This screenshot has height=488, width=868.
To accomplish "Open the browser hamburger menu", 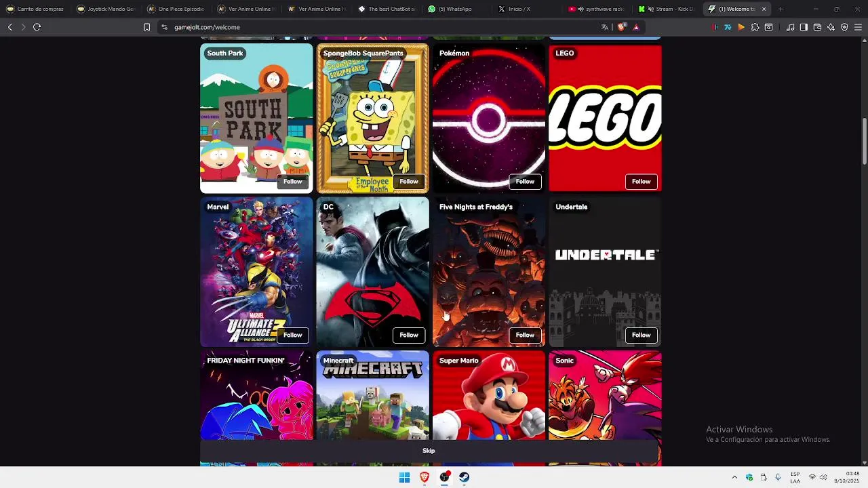I will pos(859,27).
